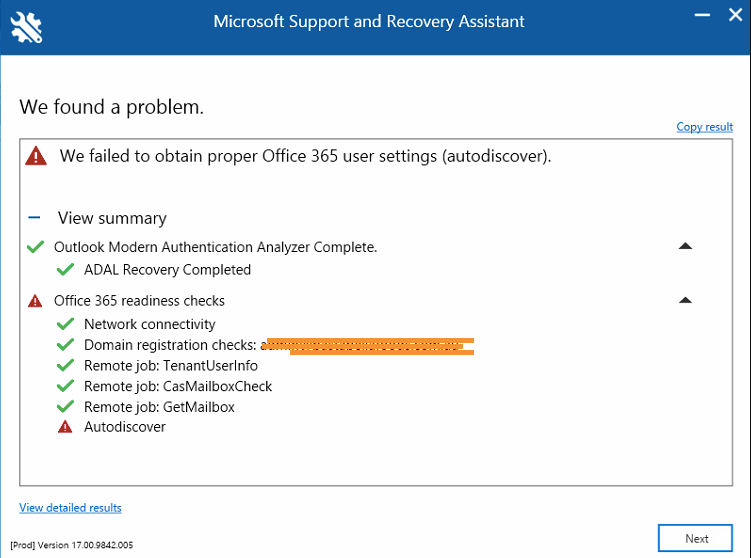
Task: Click the wrench tools app logo
Action: click(x=26, y=27)
